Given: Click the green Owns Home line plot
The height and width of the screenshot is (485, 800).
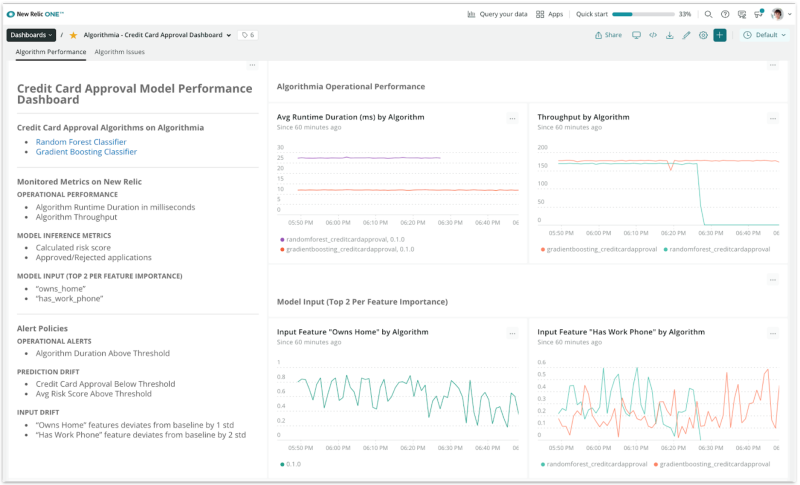Looking at the screenshot, I should click(408, 400).
